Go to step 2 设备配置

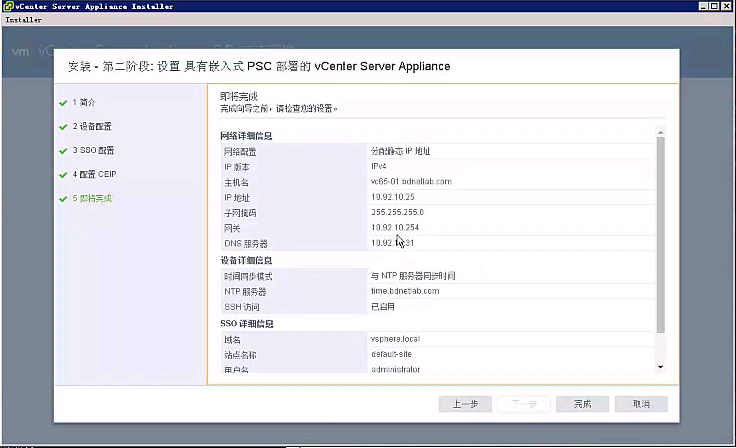pos(92,126)
